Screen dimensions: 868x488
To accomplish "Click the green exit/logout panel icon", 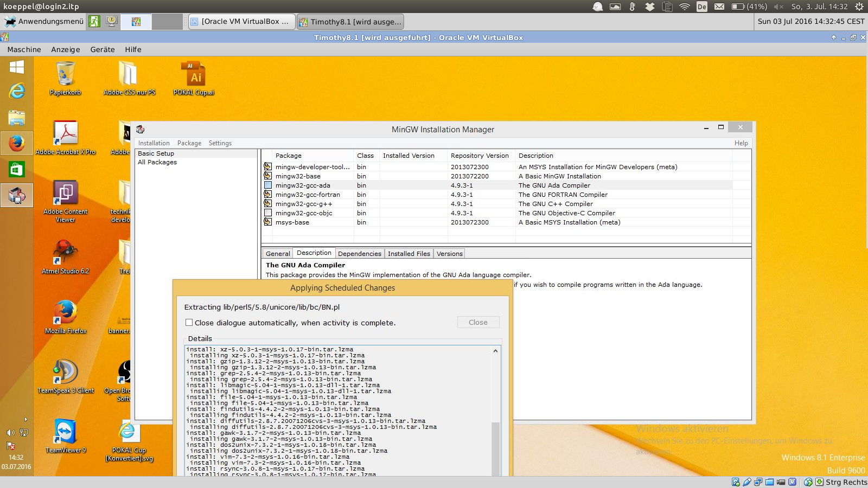I will pyautogui.click(x=94, y=22).
